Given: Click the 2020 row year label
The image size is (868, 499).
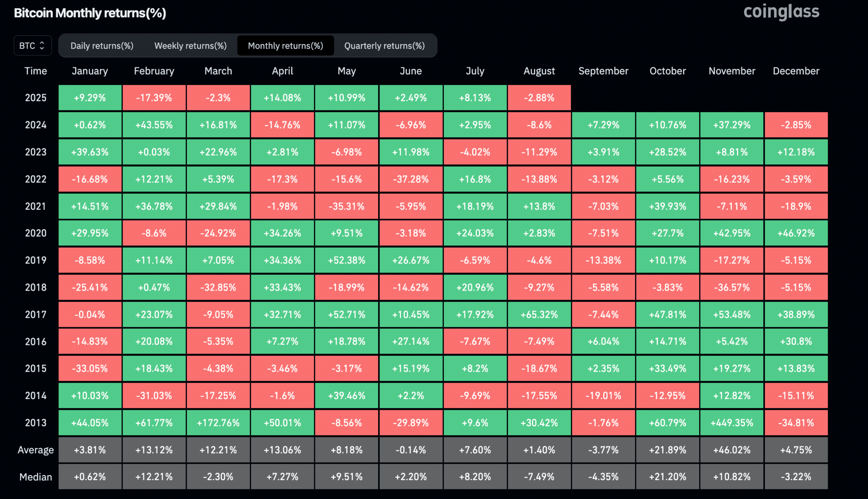Looking at the screenshot, I should coord(36,233).
